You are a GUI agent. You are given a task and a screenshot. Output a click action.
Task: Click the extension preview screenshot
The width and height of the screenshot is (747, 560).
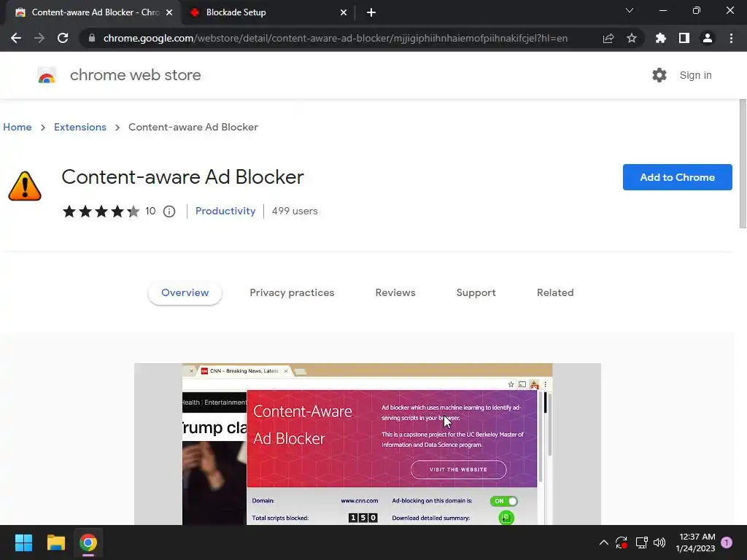[368, 444]
